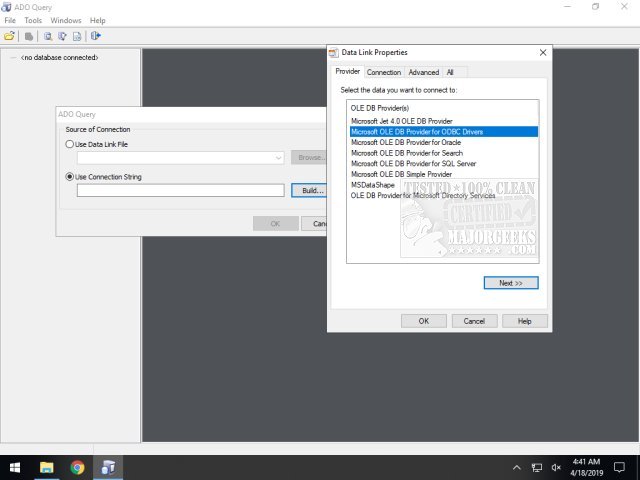Switch to the Advanced tab
This screenshot has width=640, height=480.
coord(424,72)
